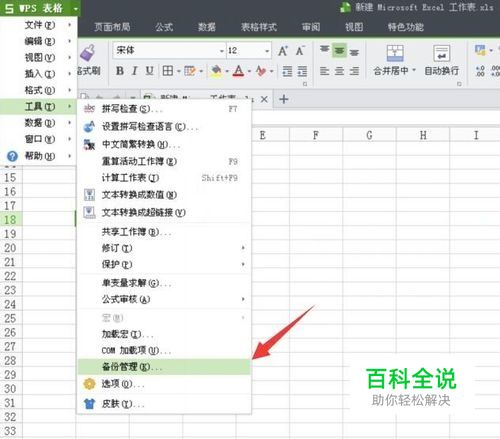Click the cell borders icon
500x439 pixels.
[x=168, y=71]
